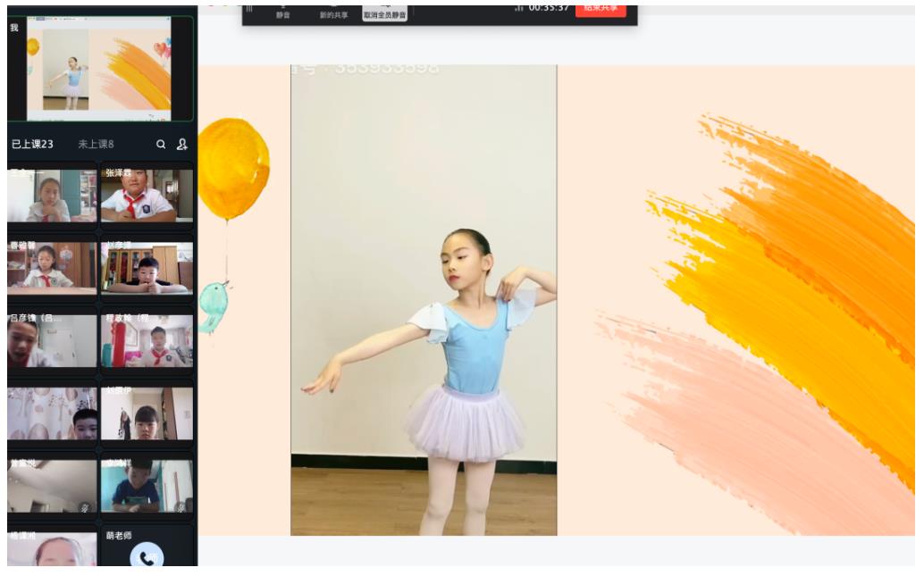Click the drag handle on the sharing toolbar
This screenshot has width=924, height=576.
(x=249, y=8)
